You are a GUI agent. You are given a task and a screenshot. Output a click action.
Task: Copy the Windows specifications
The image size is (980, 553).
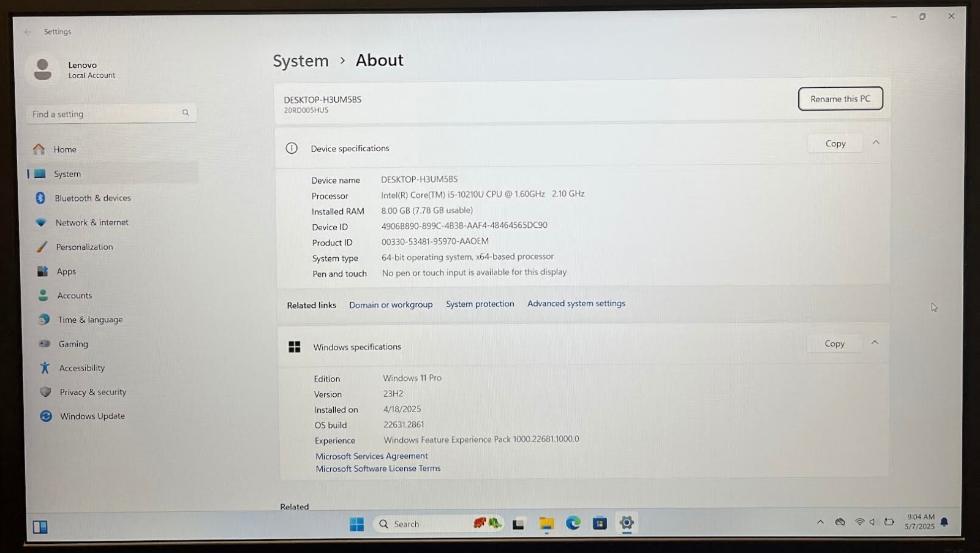click(834, 344)
